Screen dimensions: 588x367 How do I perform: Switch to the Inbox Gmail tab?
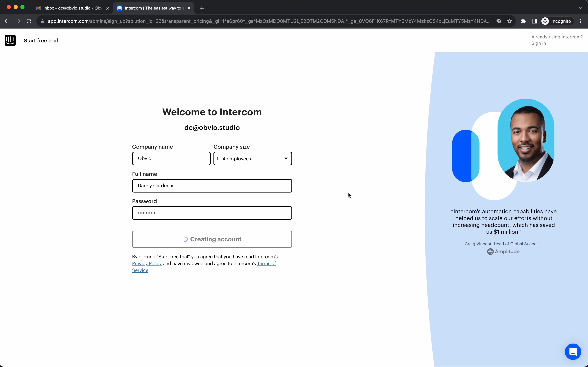point(70,8)
